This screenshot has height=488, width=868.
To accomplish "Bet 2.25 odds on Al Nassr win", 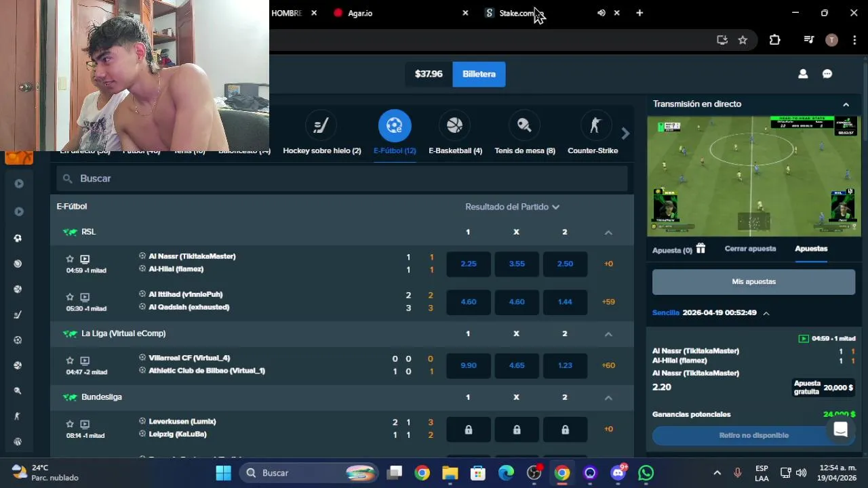I will (469, 264).
